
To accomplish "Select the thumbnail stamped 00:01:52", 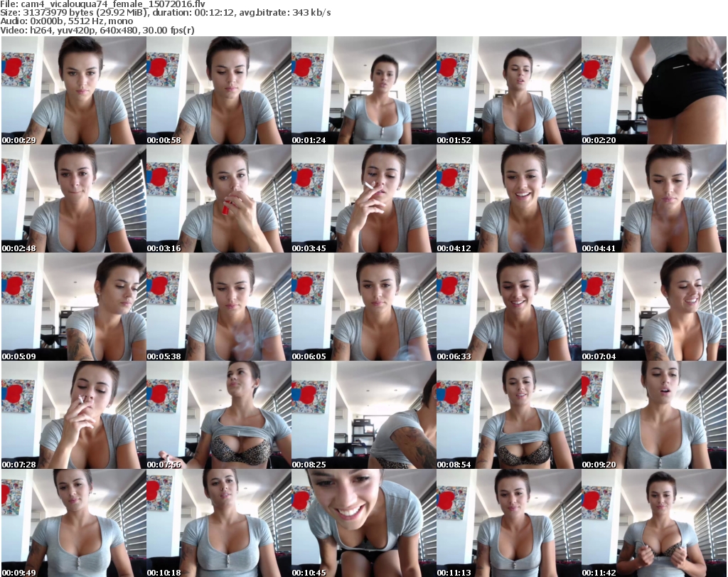I will 509,90.
